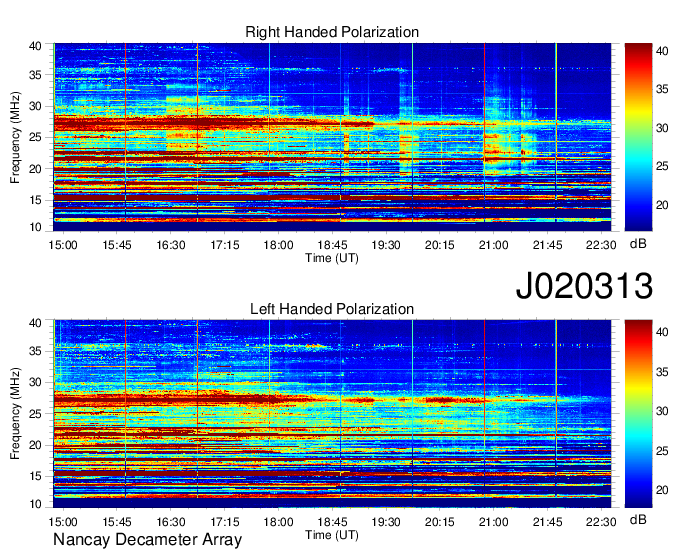
Task: Click the upper plot's "Time (UT)" axis label
Action: [x=332, y=258]
